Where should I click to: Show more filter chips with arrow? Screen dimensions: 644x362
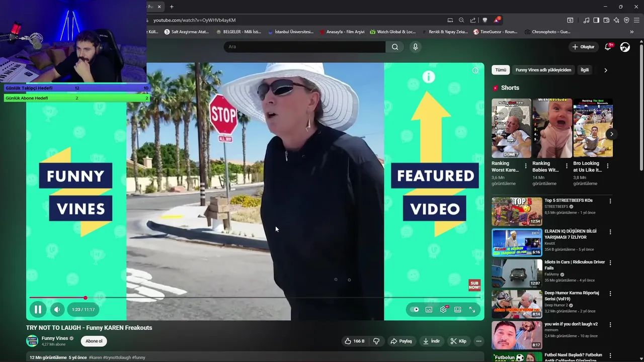[605, 70]
